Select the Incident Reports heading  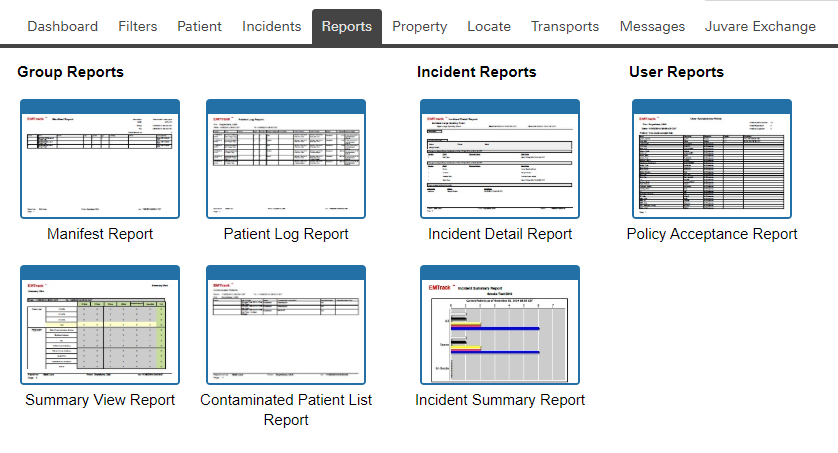pos(477,72)
